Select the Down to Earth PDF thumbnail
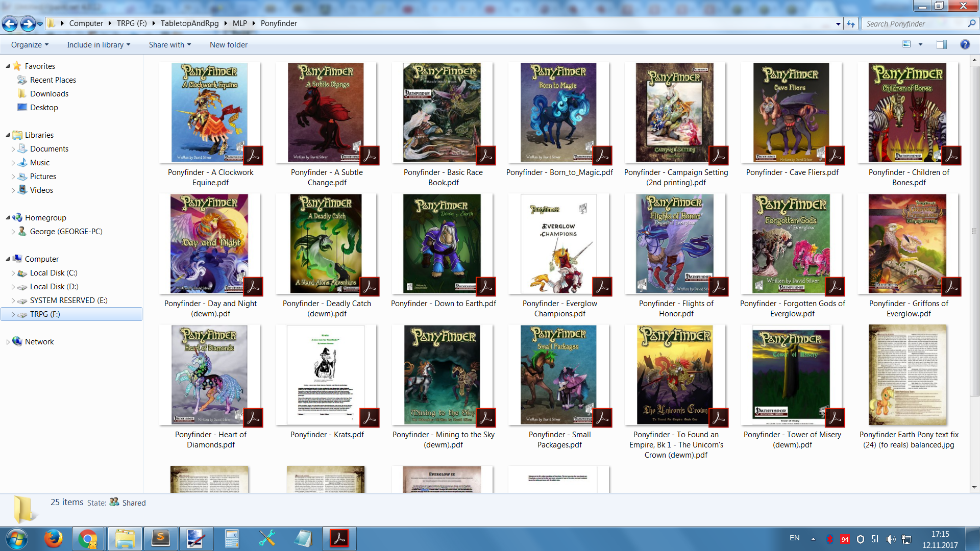Viewport: 980px width, 551px height. (x=443, y=244)
